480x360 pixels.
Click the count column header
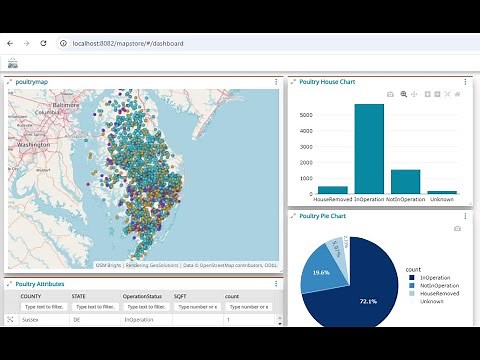(232, 296)
